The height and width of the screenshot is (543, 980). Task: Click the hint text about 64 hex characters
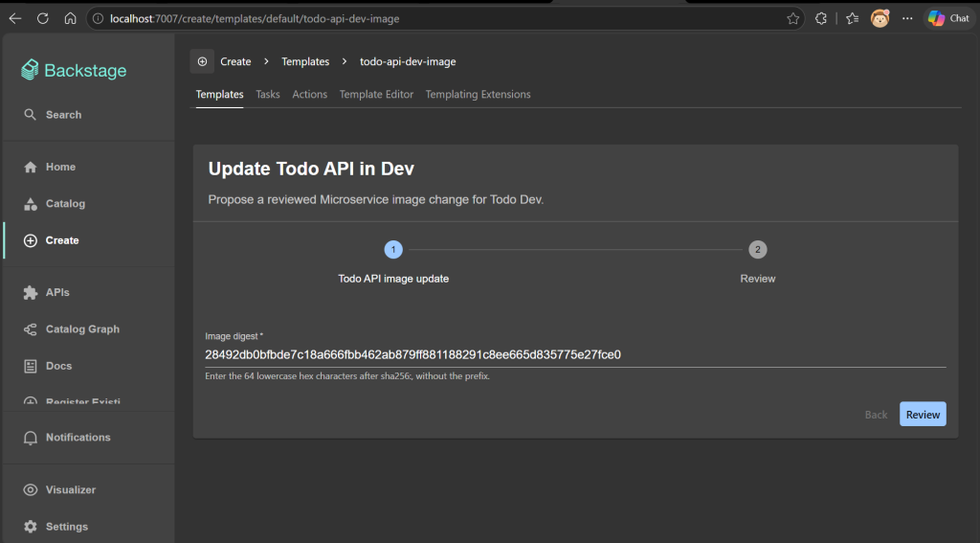click(347, 376)
